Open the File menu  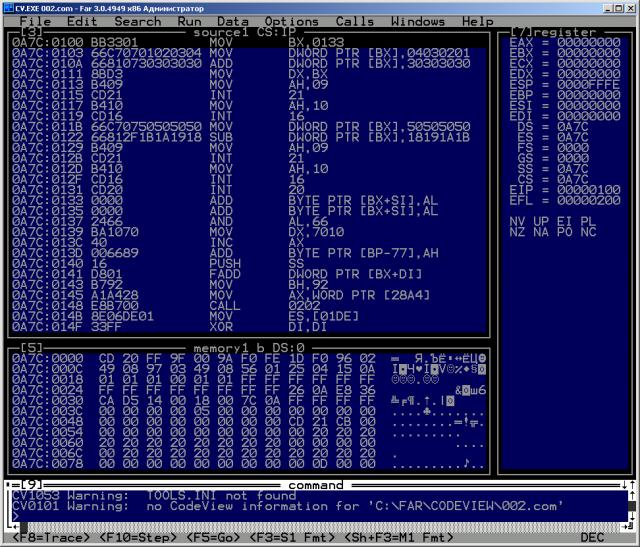(x=35, y=21)
